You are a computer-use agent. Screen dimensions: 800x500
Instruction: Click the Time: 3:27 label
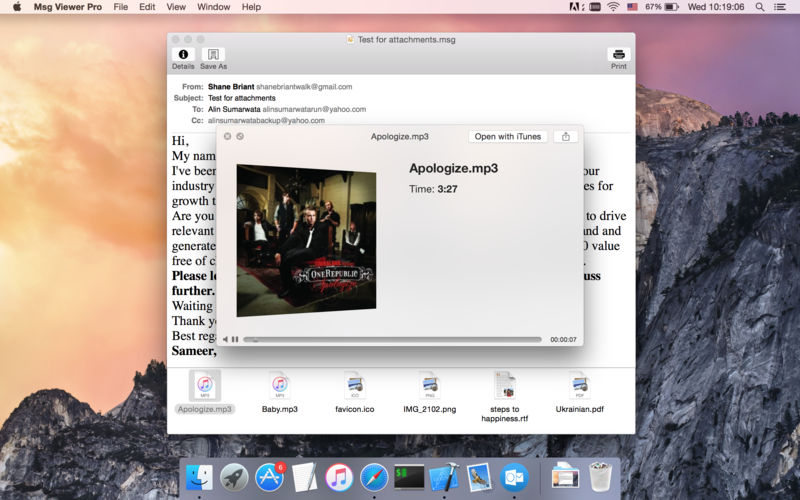click(433, 189)
